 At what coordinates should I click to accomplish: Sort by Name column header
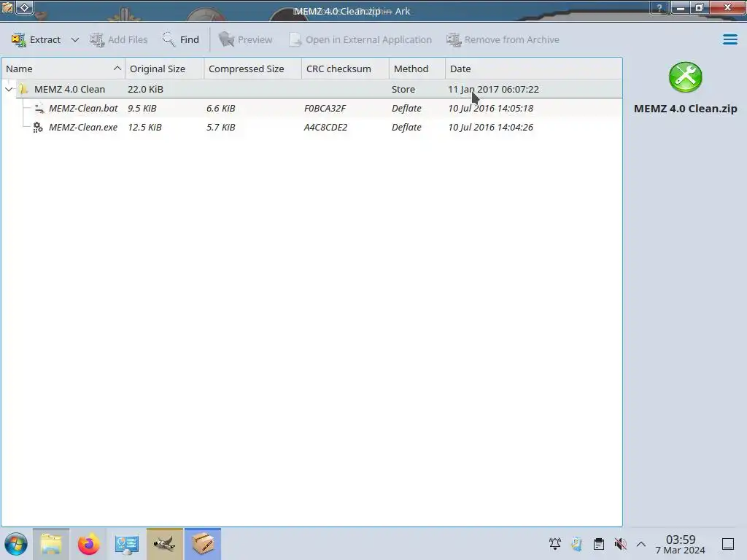pos(63,69)
